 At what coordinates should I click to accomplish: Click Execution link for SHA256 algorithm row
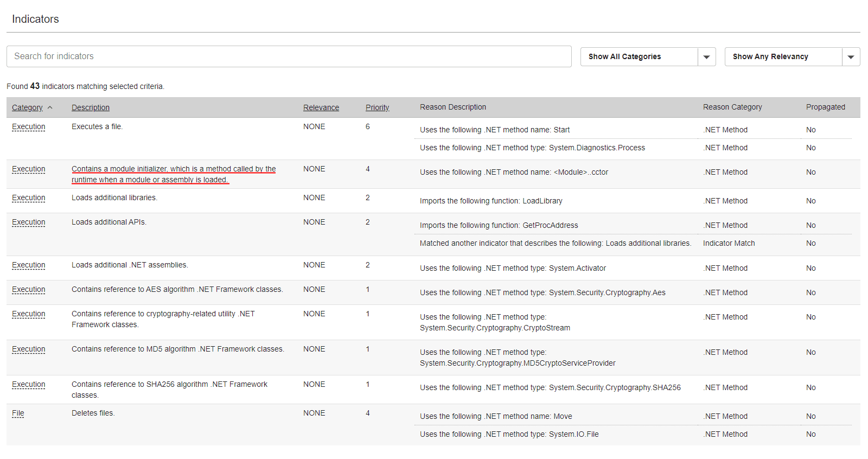pos(29,384)
